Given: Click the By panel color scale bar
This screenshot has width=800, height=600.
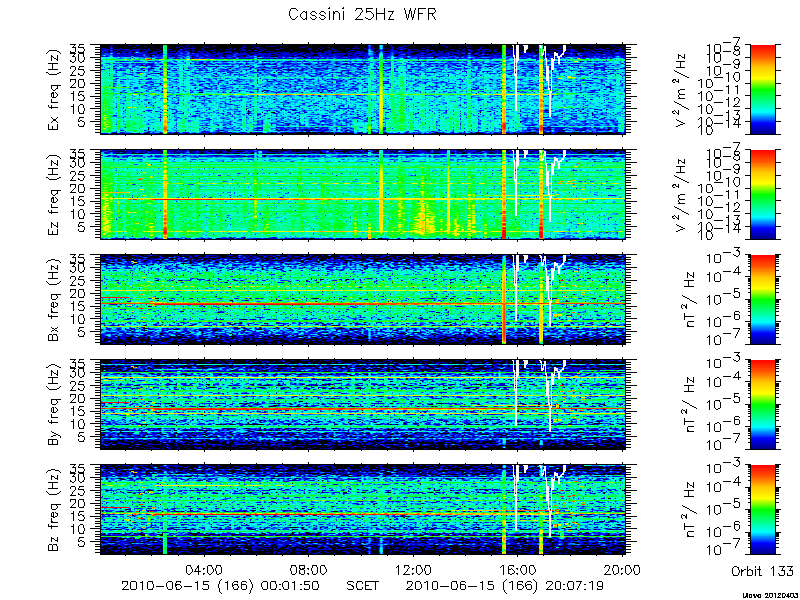Looking at the screenshot, I should point(762,405).
